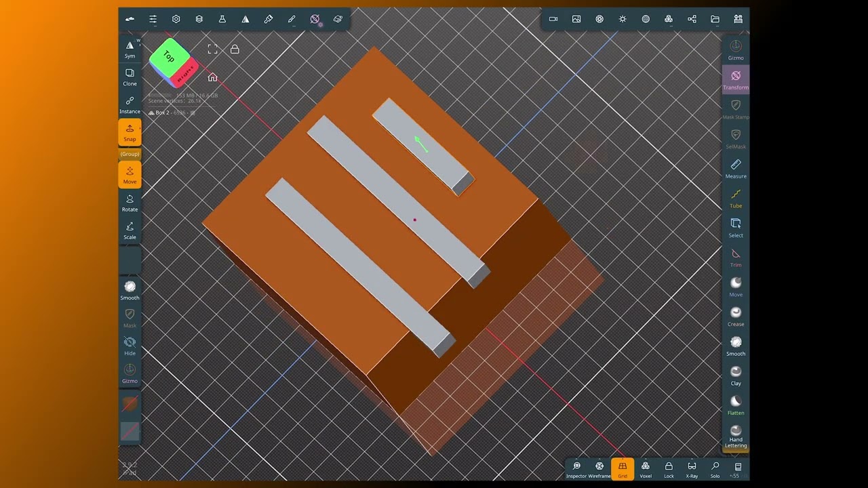Select the Crease brush
Viewport: 868px width, 488px height.
[736, 317]
